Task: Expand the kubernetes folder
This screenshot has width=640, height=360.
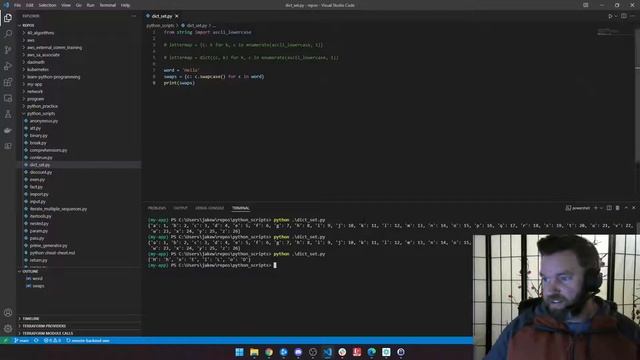Action: (x=38, y=69)
